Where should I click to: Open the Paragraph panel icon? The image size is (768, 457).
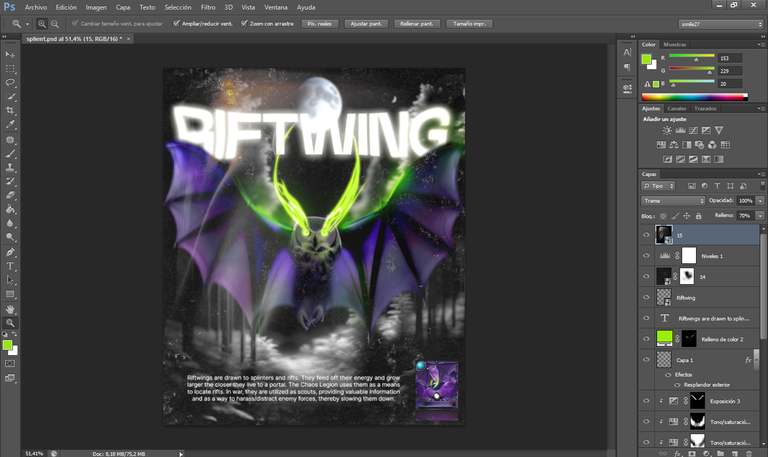point(627,67)
